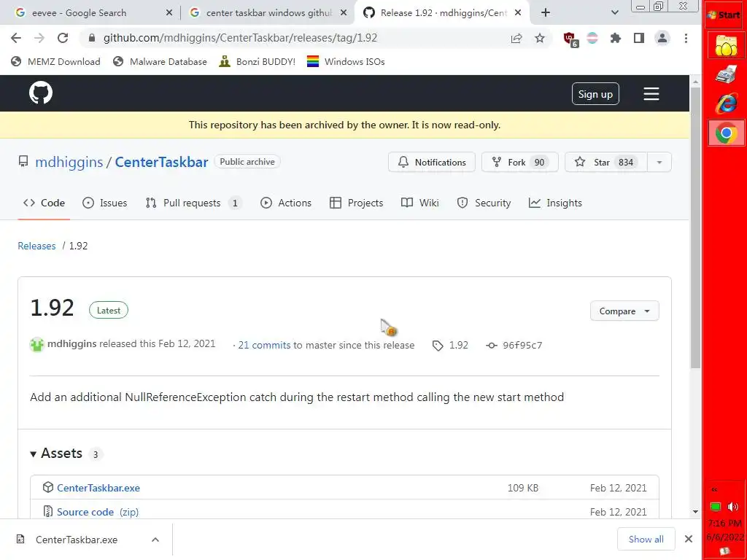747x560 pixels.
Task: Open the Compare dropdown
Action: click(x=624, y=311)
